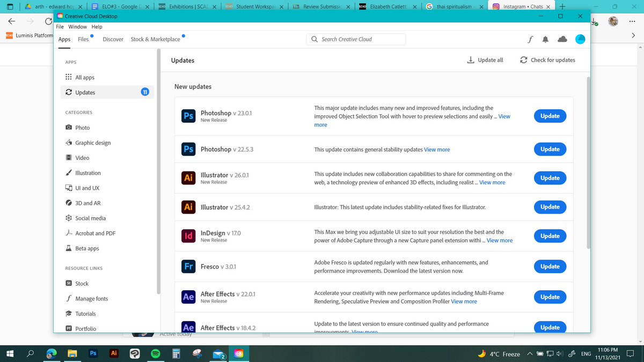Open the Help menu

pos(97,26)
